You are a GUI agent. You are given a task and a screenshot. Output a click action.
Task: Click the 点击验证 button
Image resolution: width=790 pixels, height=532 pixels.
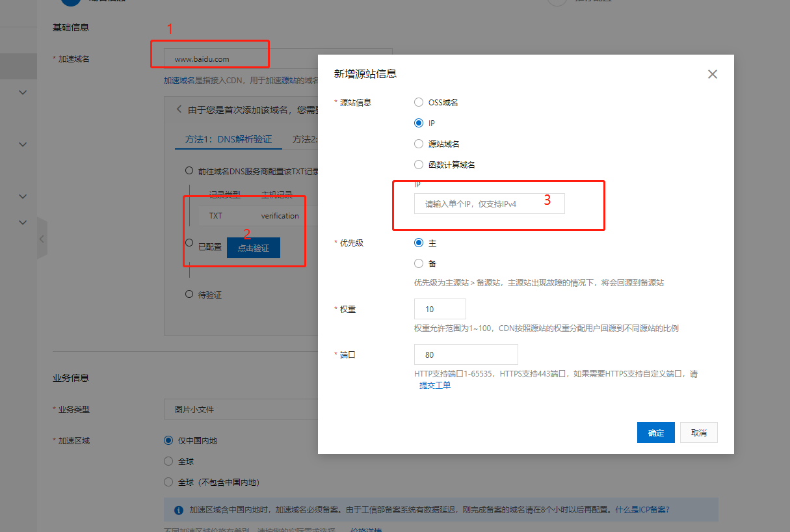click(254, 248)
